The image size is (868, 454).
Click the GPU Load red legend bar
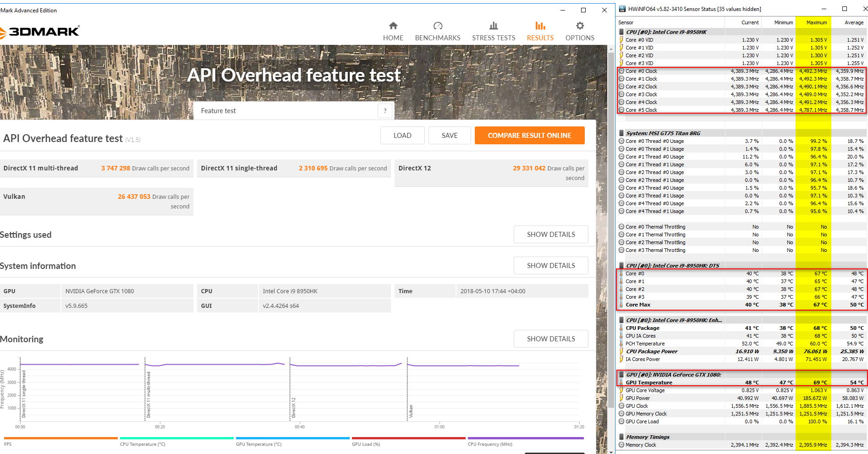point(409,438)
